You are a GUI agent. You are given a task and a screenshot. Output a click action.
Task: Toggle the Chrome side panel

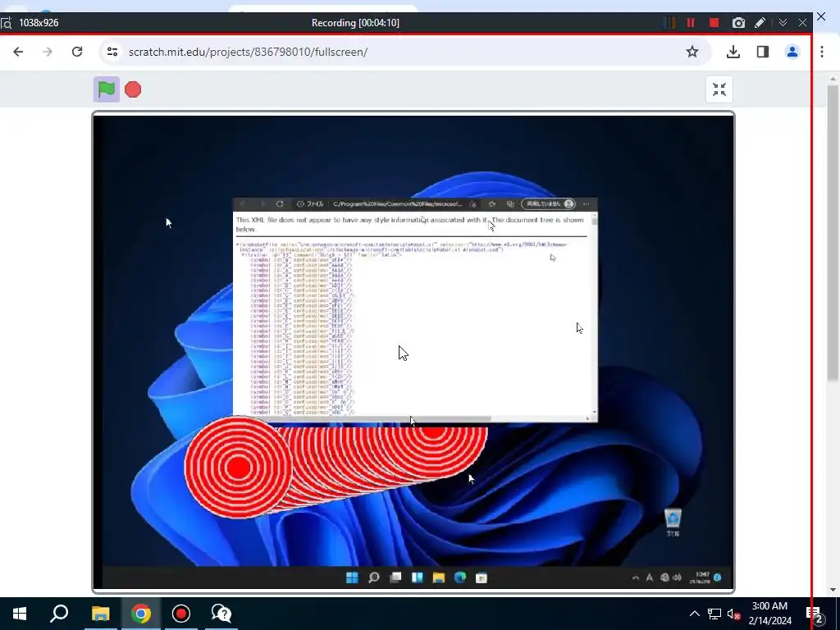click(763, 52)
